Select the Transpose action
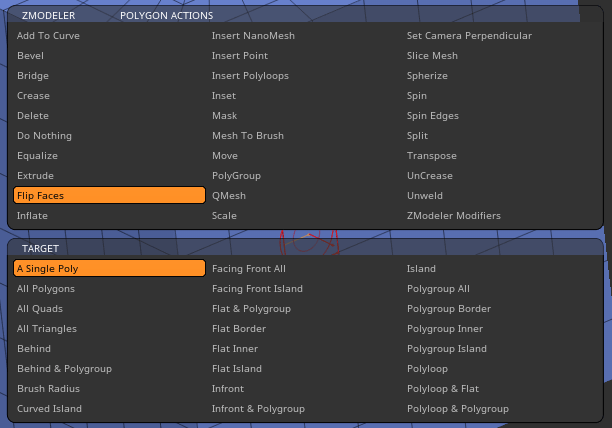 pos(432,156)
